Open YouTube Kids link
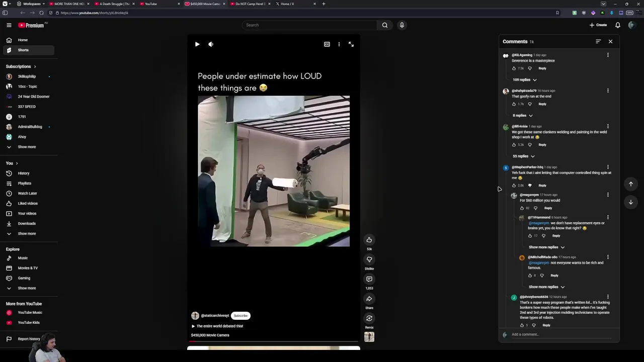 pos(28,323)
